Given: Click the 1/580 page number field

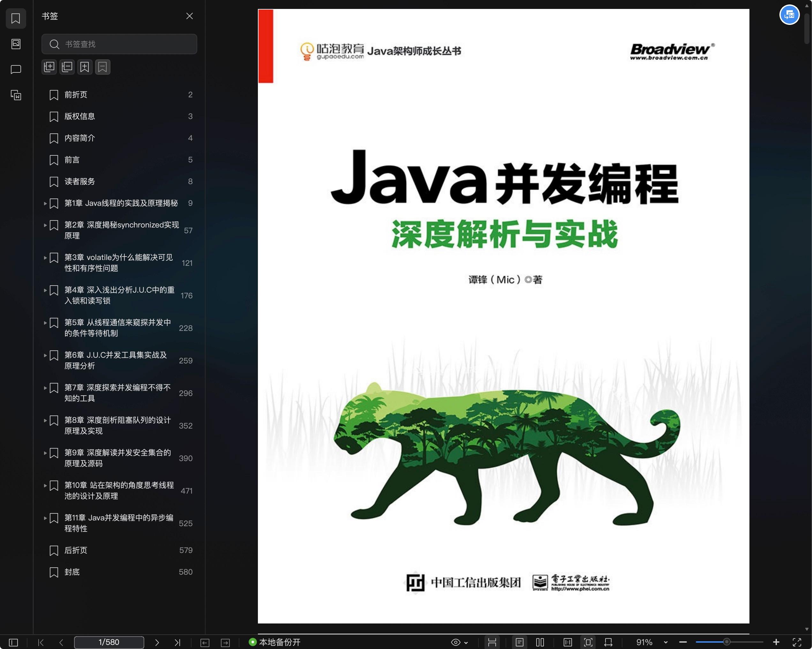Looking at the screenshot, I should (x=109, y=642).
